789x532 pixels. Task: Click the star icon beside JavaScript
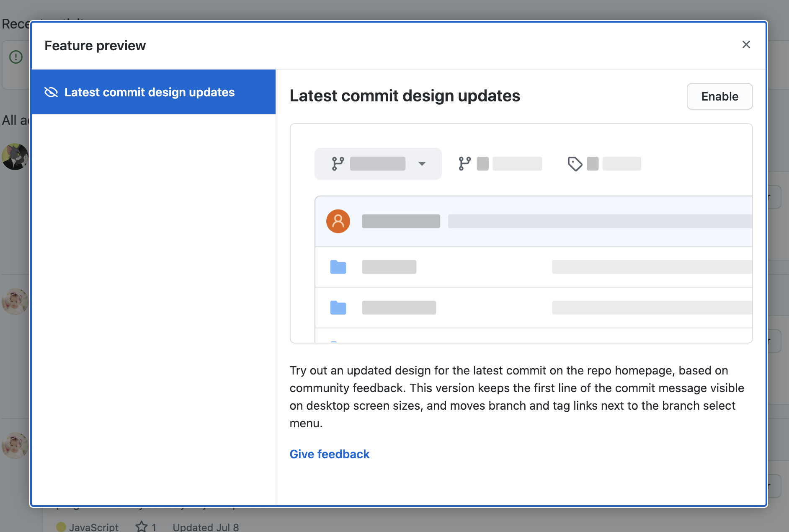(x=142, y=527)
